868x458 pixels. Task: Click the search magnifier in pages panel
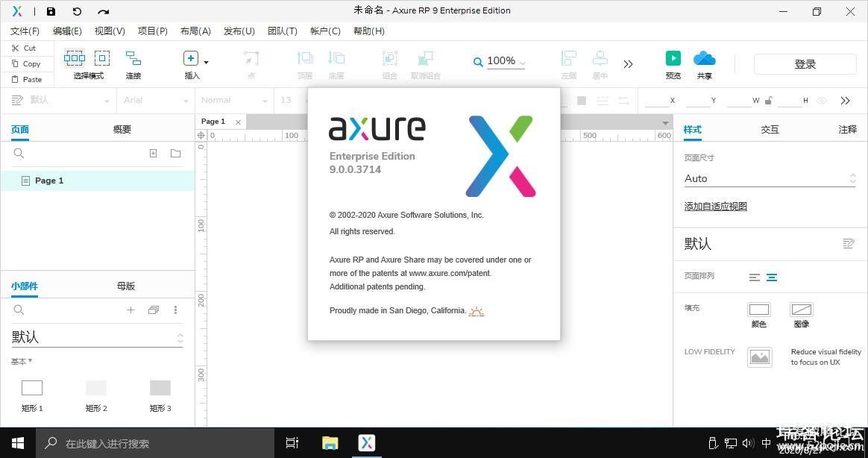[19, 154]
